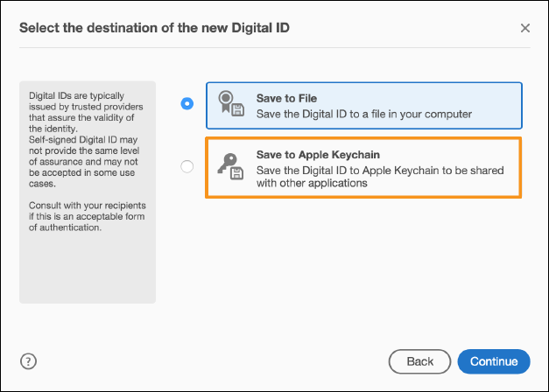Select the Save to Apple Keychain radio button

point(187,167)
